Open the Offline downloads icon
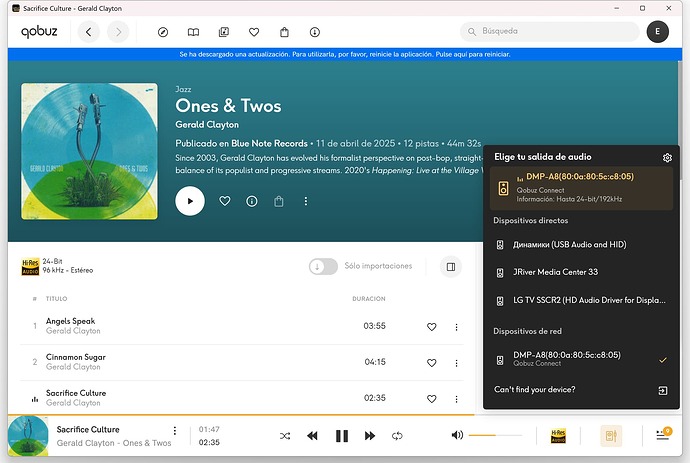The height and width of the screenshot is (463, 690). coord(315,32)
